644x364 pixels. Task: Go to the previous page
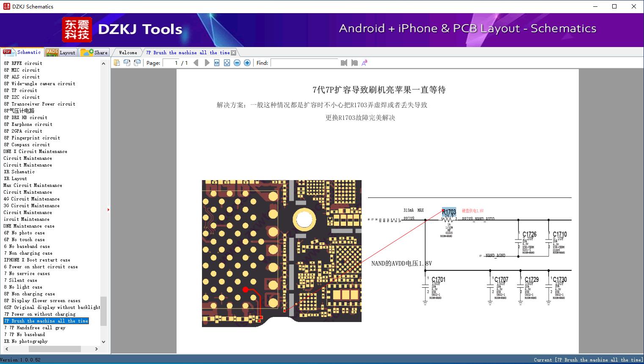point(196,63)
